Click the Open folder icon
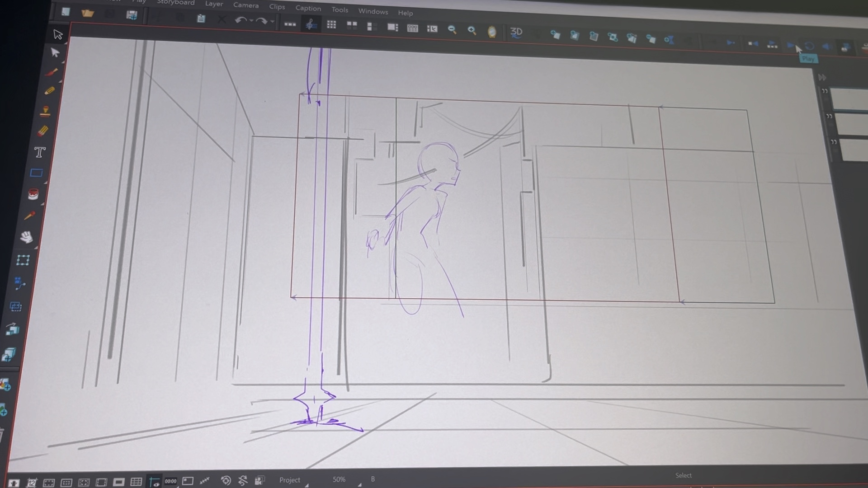This screenshot has width=868, height=488. 88,13
